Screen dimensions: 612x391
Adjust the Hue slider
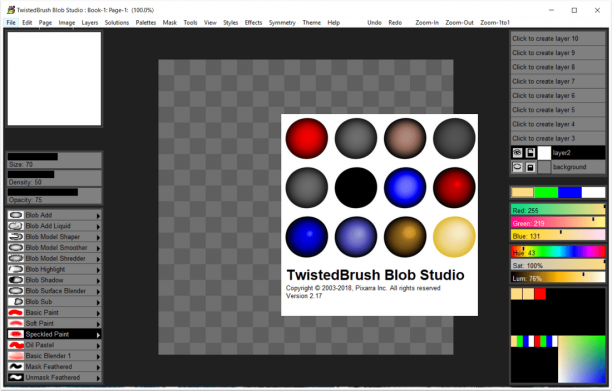pyautogui.click(x=558, y=252)
